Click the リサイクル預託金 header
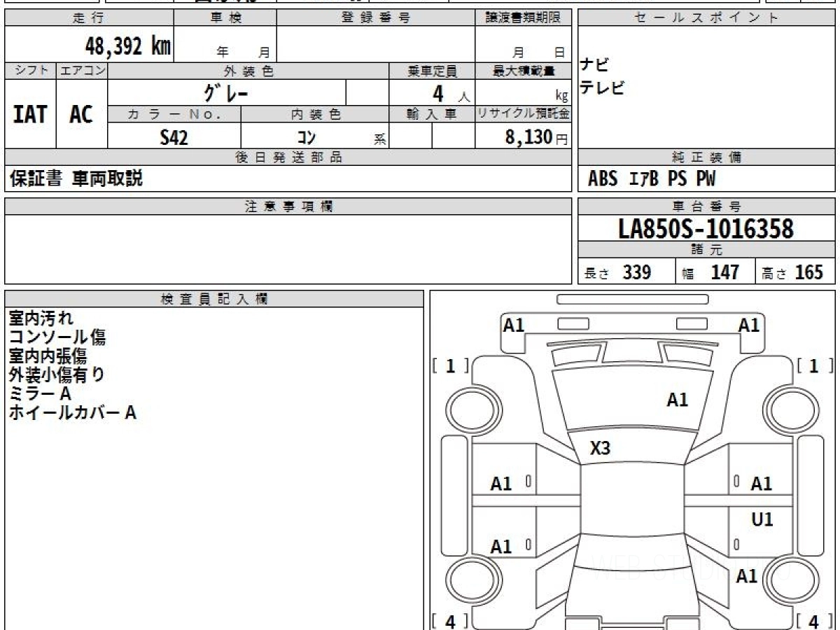The width and height of the screenshot is (840, 630). coord(524,114)
